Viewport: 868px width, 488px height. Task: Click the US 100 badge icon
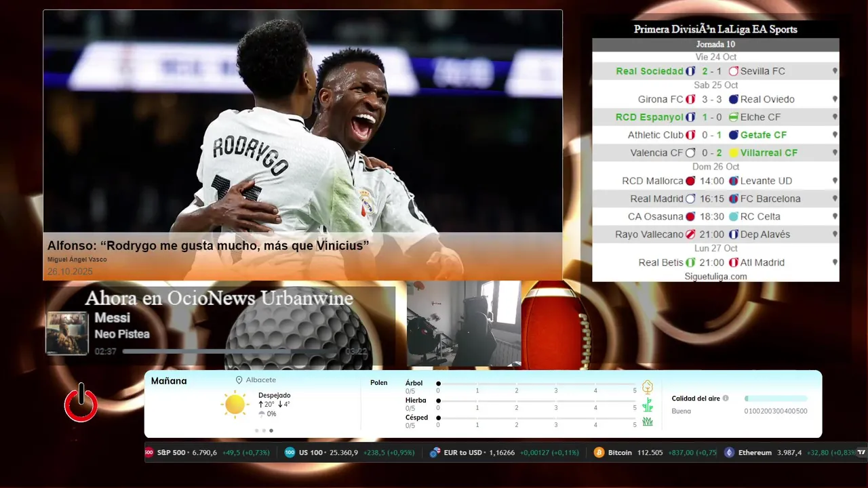pyautogui.click(x=290, y=452)
